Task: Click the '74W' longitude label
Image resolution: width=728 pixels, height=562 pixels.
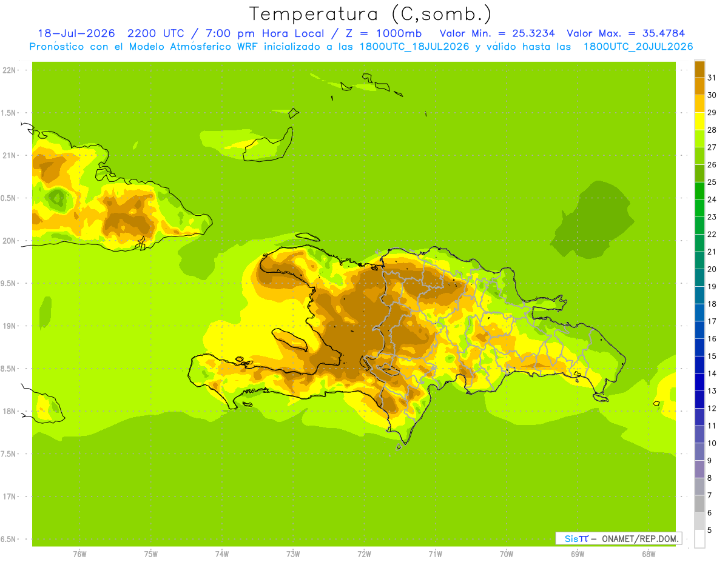Action: [x=221, y=554]
